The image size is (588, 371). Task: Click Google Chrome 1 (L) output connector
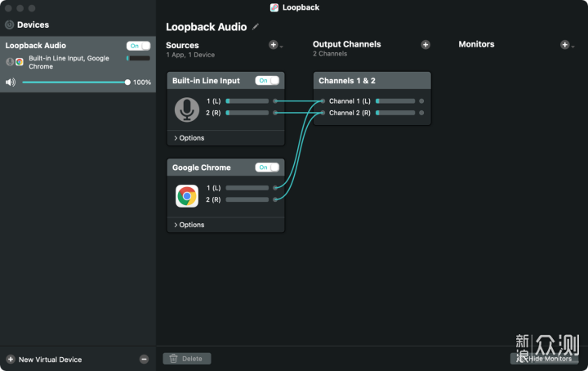275,188
